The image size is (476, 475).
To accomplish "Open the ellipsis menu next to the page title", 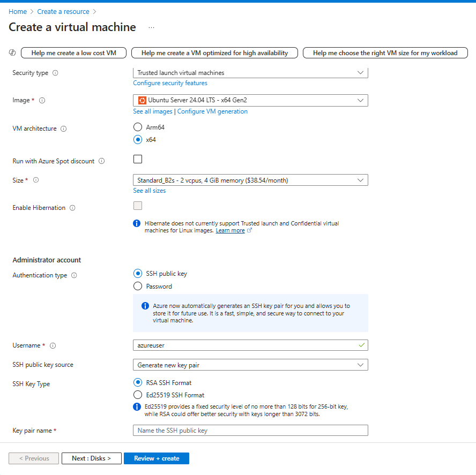I will tap(151, 28).
